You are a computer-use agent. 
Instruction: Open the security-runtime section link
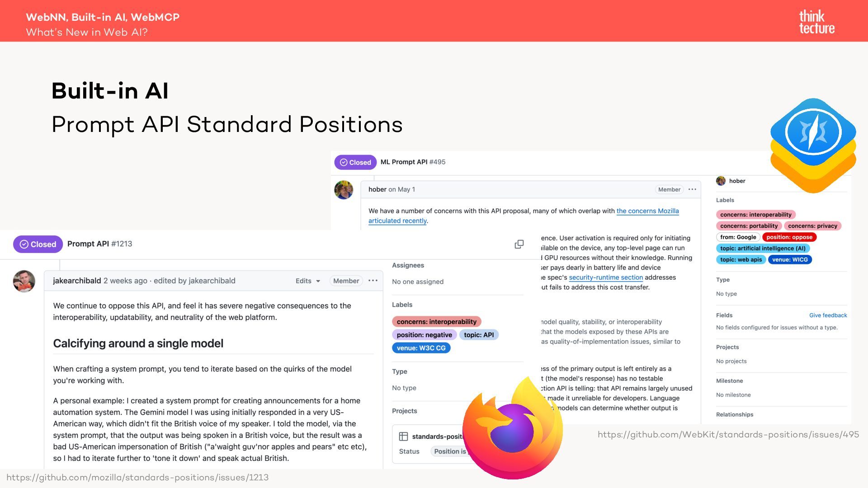tap(606, 277)
